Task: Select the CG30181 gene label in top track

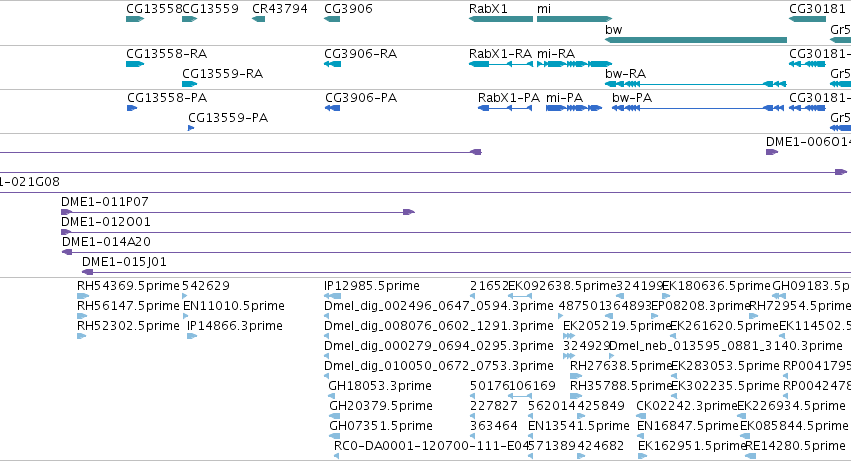Action: (817, 9)
